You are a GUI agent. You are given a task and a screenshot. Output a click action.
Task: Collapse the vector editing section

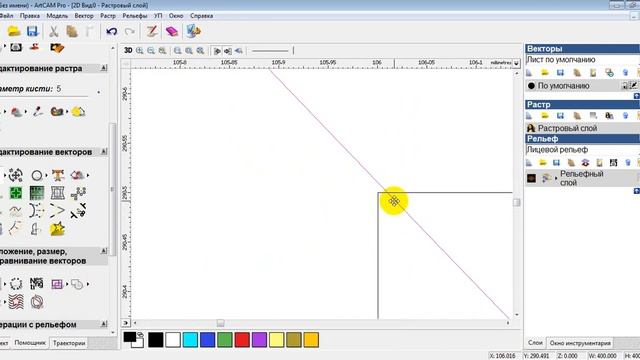(104, 151)
